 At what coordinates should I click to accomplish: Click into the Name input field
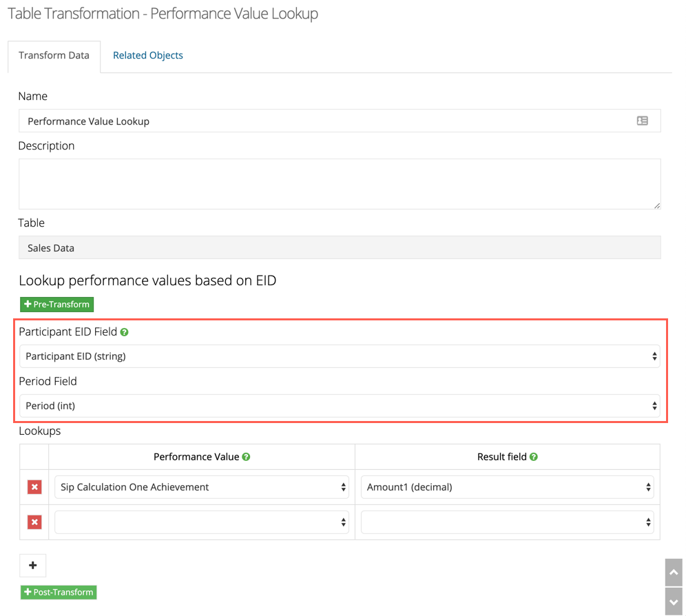pyautogui.click(x=340, y=121)
